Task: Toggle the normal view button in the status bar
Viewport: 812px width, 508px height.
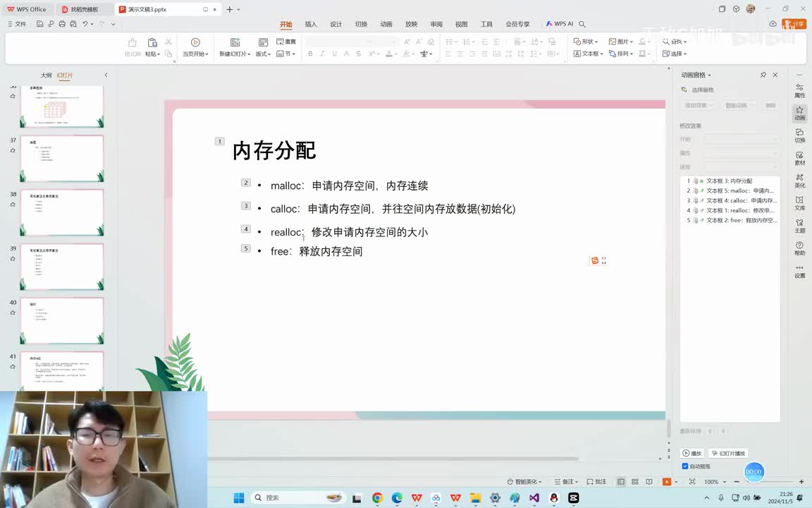Action: 621,482
